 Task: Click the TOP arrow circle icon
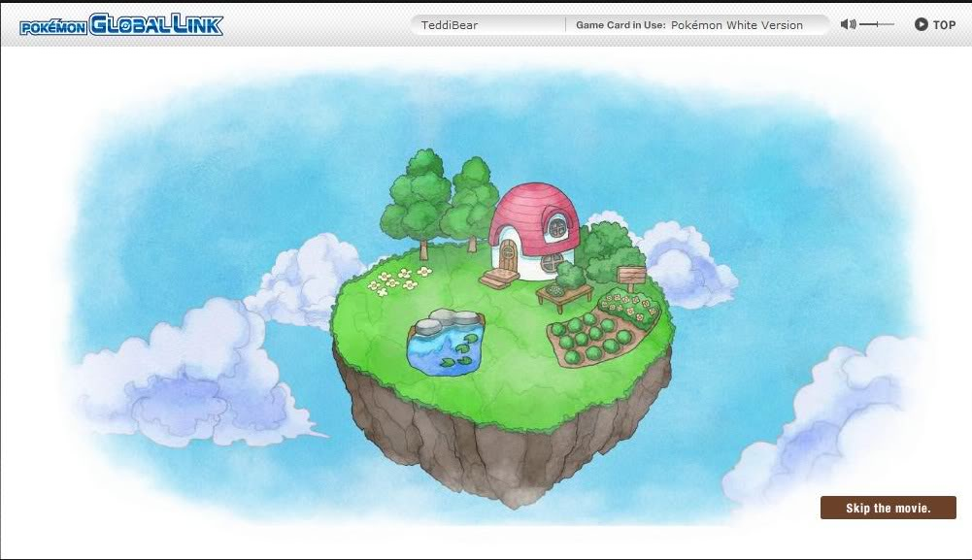tap(922, 24)
